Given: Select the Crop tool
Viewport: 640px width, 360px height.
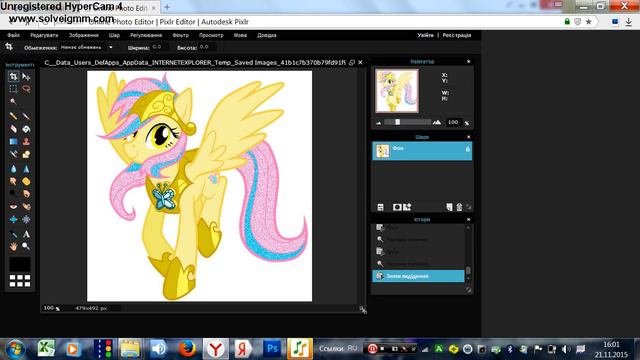Looking at the screenshot, I should click(x=13, y=76).
